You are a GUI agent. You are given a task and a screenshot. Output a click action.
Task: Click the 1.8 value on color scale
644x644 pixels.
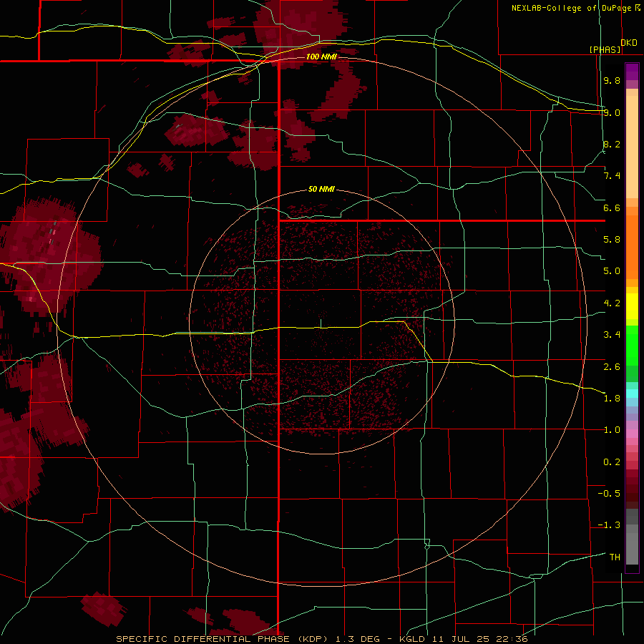tap(612, 399)
